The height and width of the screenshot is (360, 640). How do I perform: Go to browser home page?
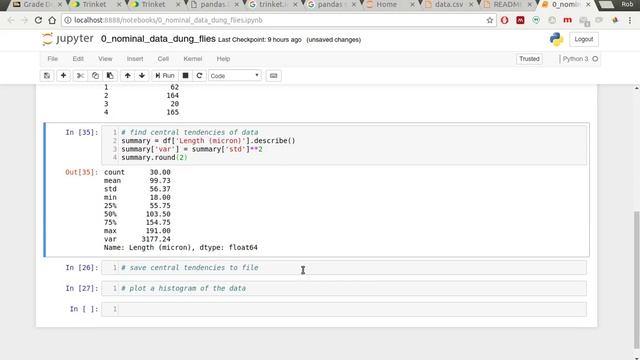point(52,20)
